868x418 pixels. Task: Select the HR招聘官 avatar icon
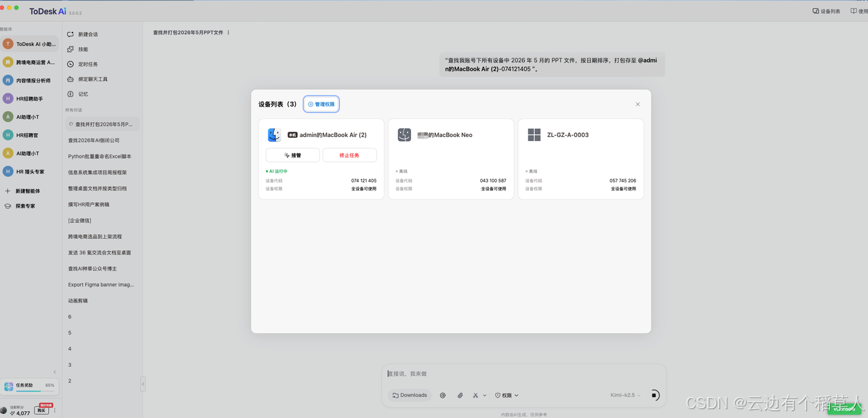point(8,135)
